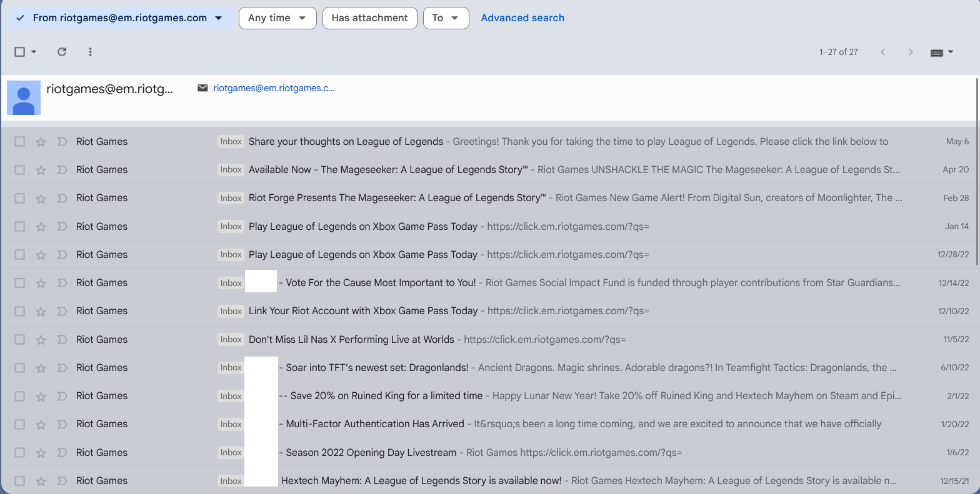Screen dimensions: 980x494
Task: Expand the 'To' filter dropdown
Action: [x=445, y=18]
